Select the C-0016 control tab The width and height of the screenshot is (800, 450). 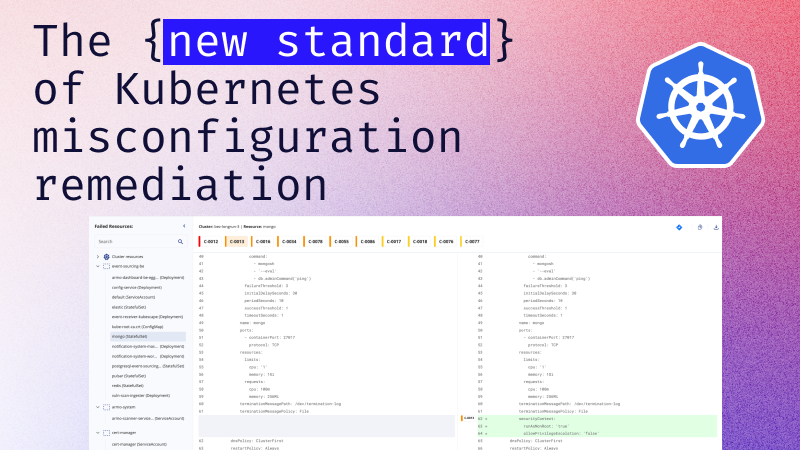click(262, 242)
